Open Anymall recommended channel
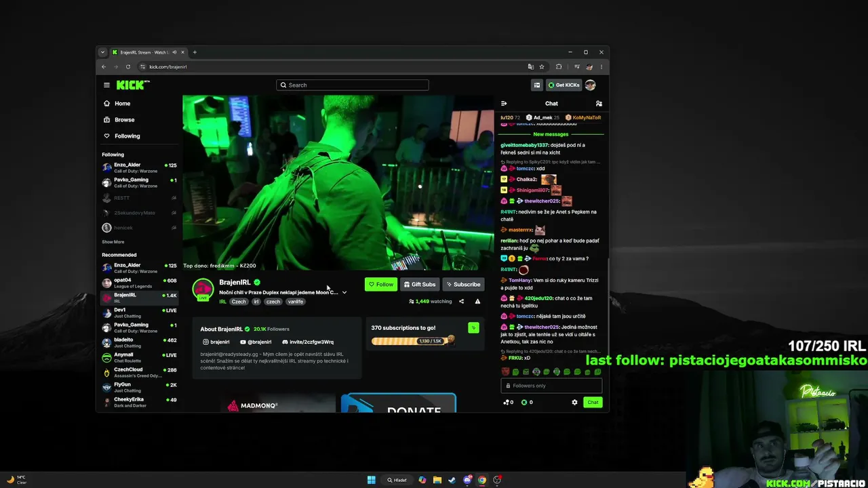The height and width of the screenshot is (488, 868). (139, 357)
